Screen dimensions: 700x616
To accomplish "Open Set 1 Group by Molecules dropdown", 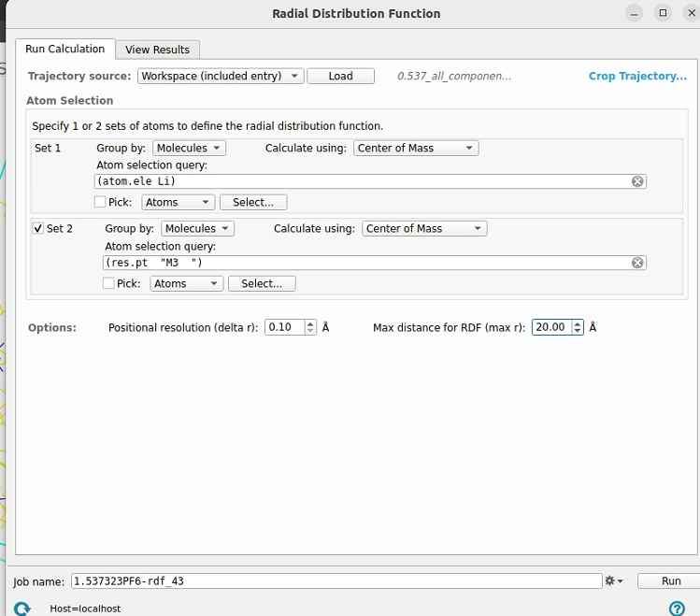I will [x=190, y=148].
